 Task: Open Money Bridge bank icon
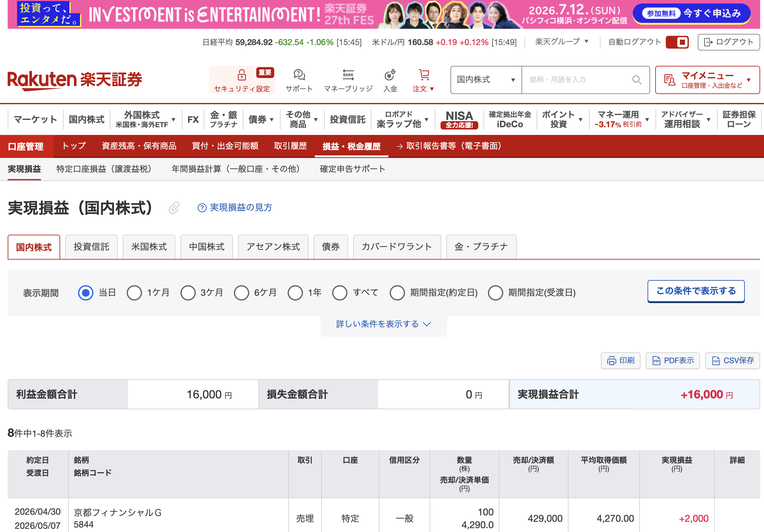(x=348, y=75)
